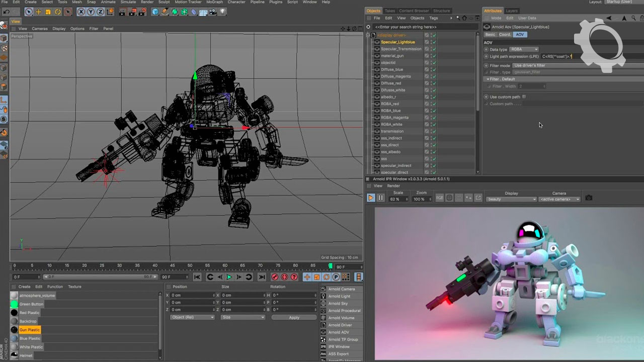Click the Arnold Light icon
The width and height of the screenshot is (644, 362).
pos(324,296)
